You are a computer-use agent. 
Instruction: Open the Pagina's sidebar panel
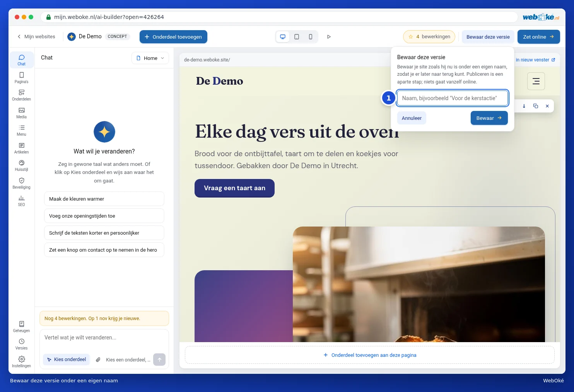[x=21, y=78]
